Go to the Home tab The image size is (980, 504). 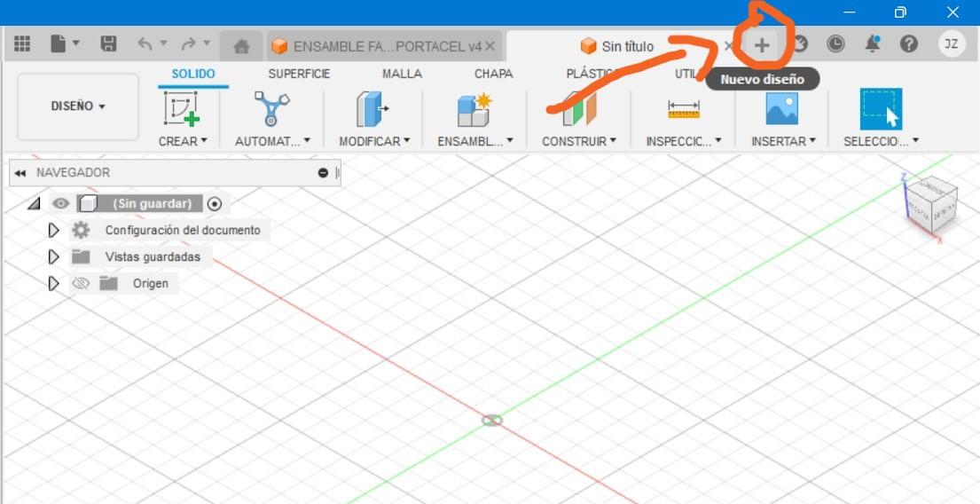[x=241, y=46]
